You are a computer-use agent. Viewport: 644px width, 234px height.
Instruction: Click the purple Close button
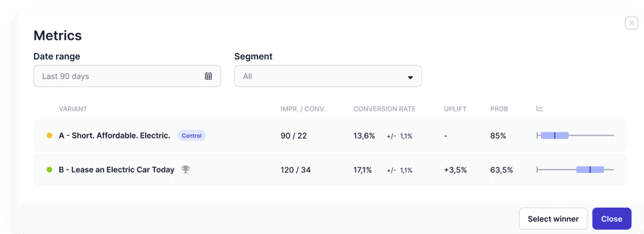coord(612,219)
